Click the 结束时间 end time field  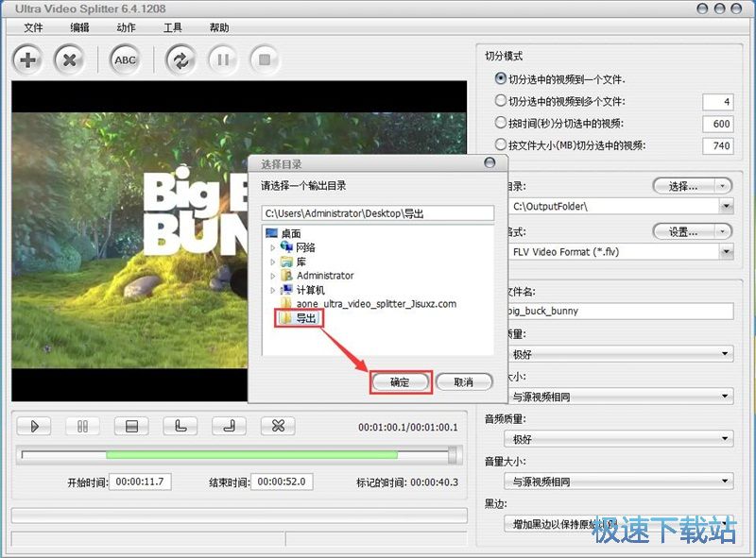coord(282,482)
